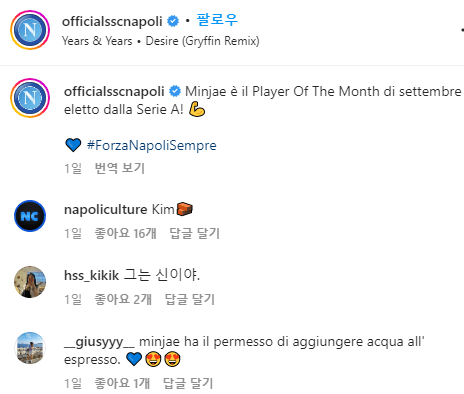Open the #ForzaNapoliSempre hashtag
Viewport: 464px width, 394px height.
click(x=152, y=145)
